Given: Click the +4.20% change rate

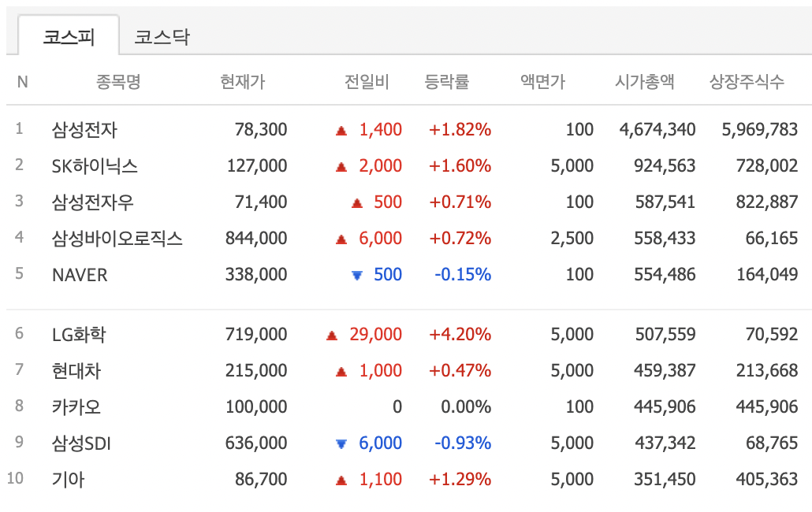Looking at the screenshot, I should tap(460, 334).
